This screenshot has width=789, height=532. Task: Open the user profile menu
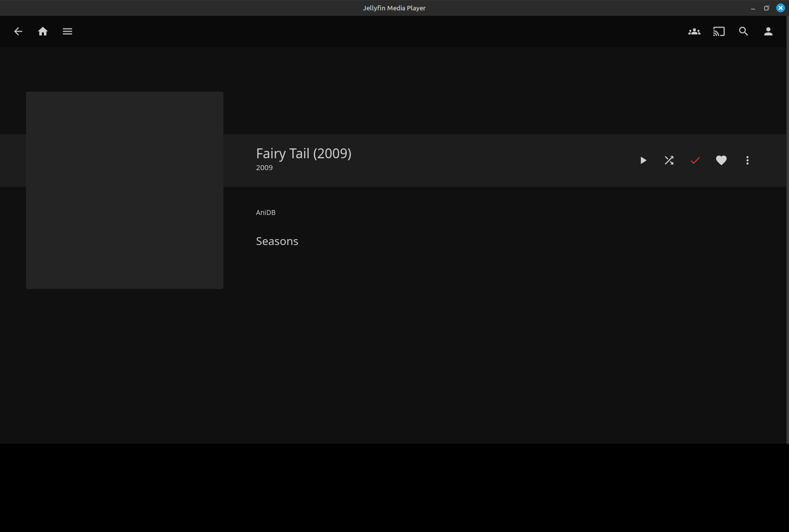click(768, 32)
